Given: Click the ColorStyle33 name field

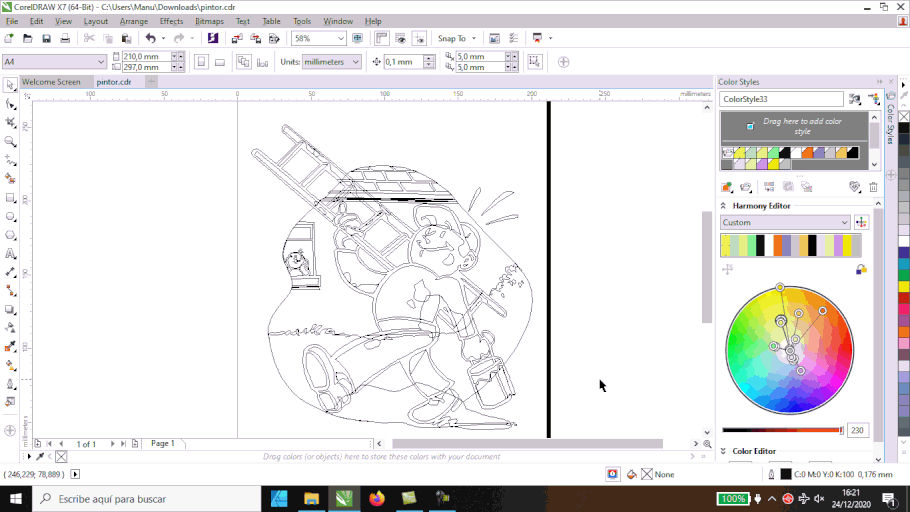Looking at the screenshot, I should point(781,99).
